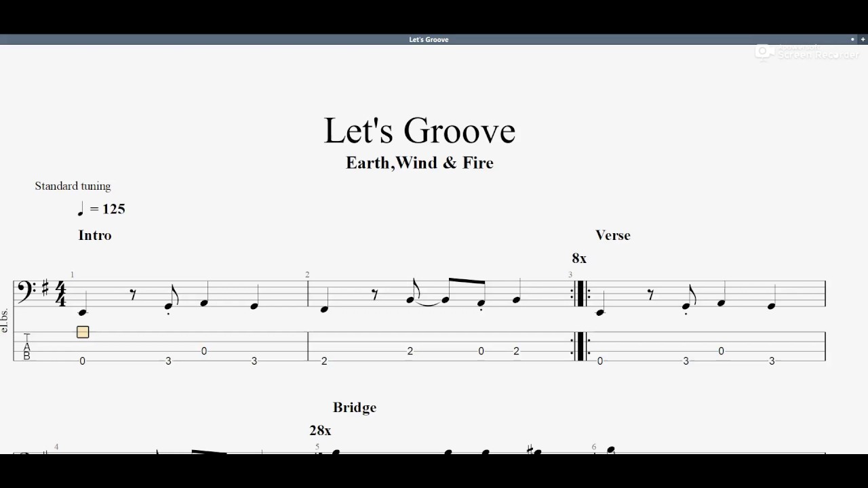
Task: Select the highlighted cursor box in measure 1
Action: pyautogui.click(x=83, y=332)
